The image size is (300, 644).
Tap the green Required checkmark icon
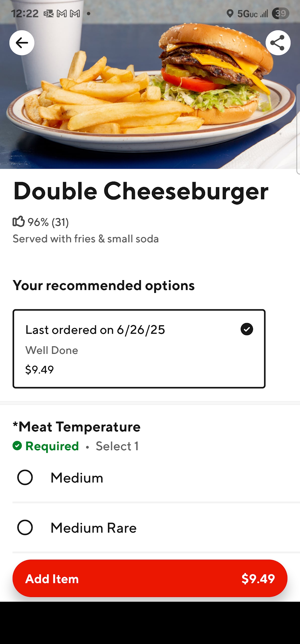coord(17,446)
